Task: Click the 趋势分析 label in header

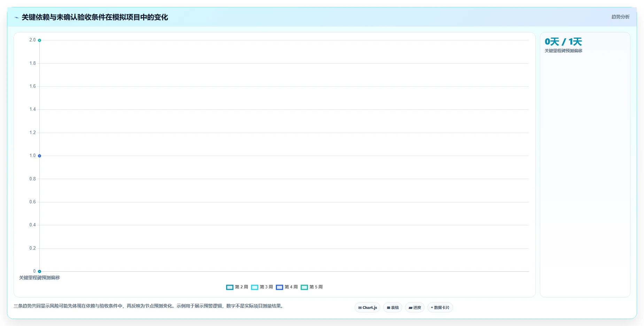Action: [620, 17]
